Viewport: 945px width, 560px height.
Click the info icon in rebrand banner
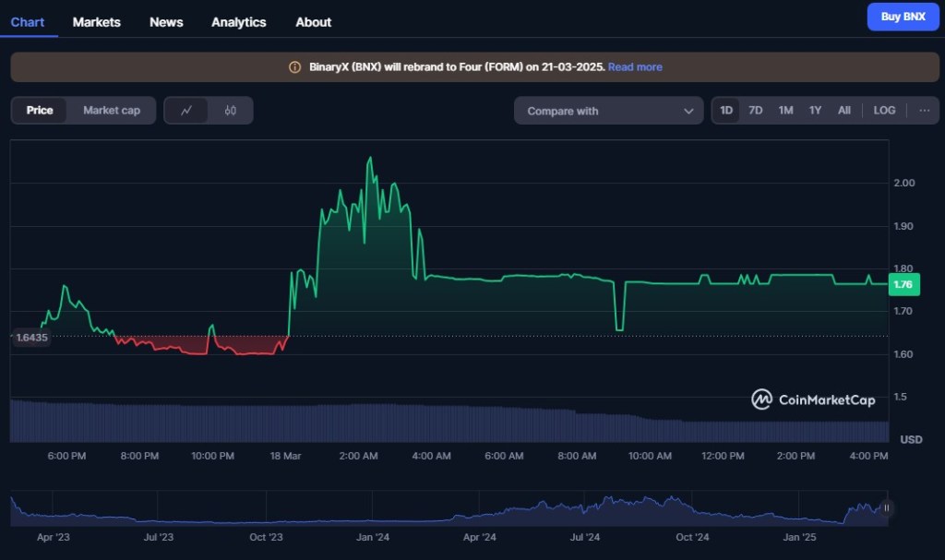click(x=294, y=67)
